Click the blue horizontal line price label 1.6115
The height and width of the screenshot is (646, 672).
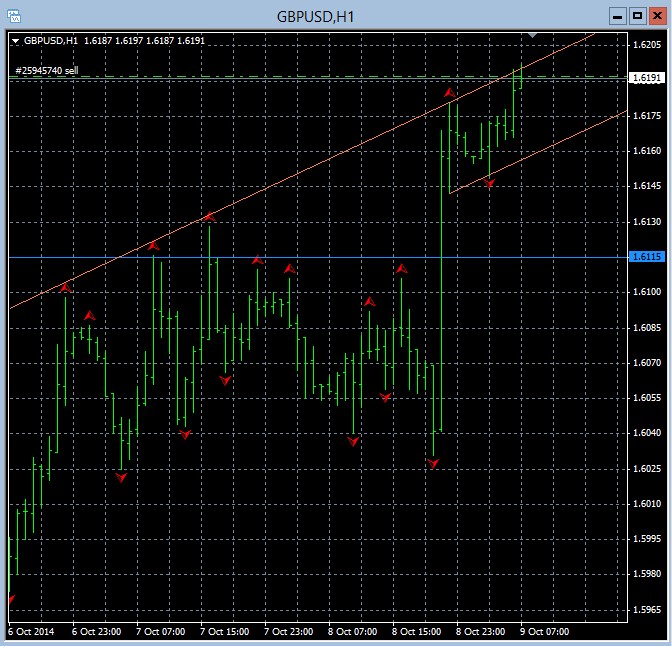point(647,257)
